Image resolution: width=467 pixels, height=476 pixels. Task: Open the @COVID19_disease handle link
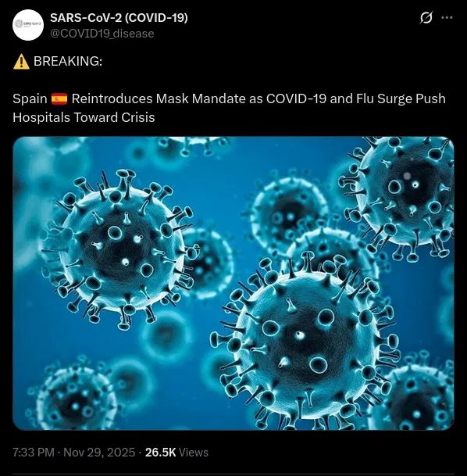click(x=102, y=34)
